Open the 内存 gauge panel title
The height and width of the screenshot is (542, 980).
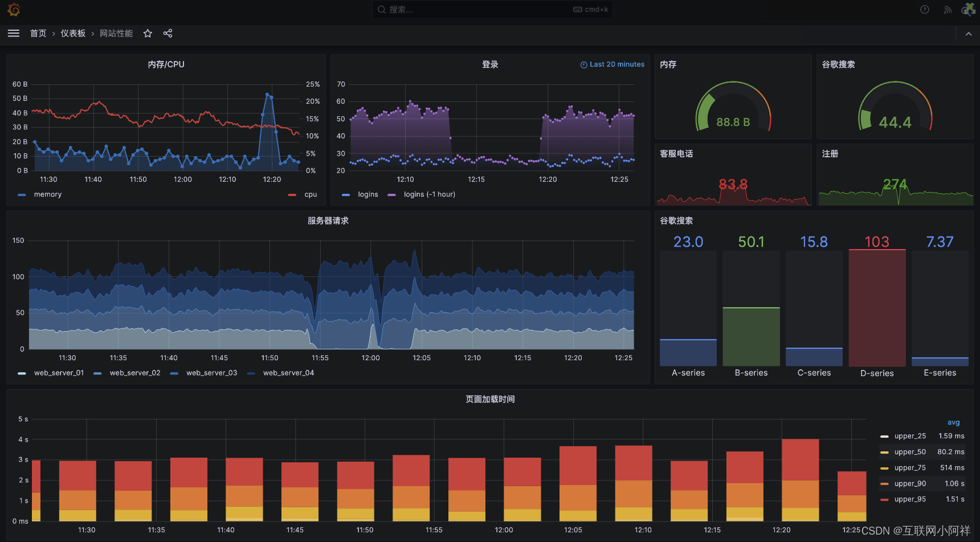pos(668,64)
